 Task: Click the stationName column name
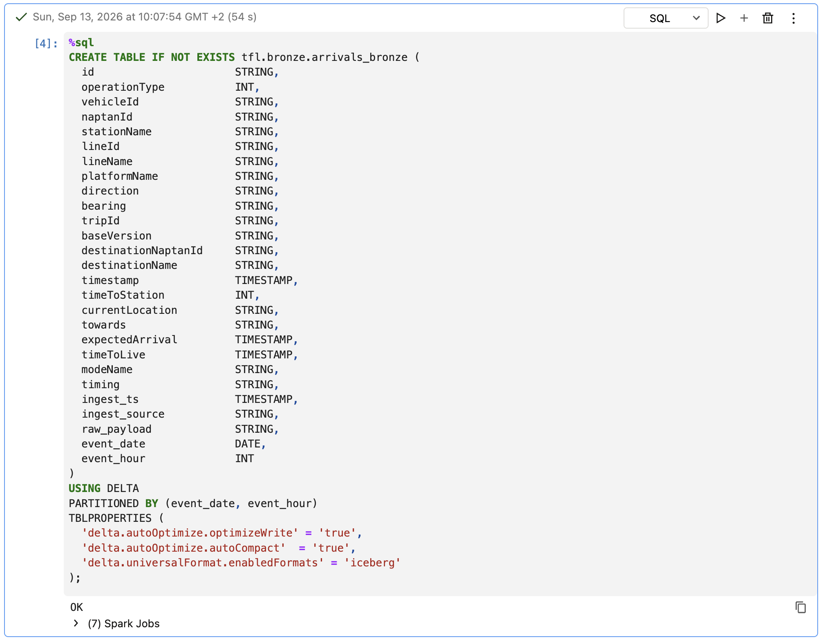117,132
